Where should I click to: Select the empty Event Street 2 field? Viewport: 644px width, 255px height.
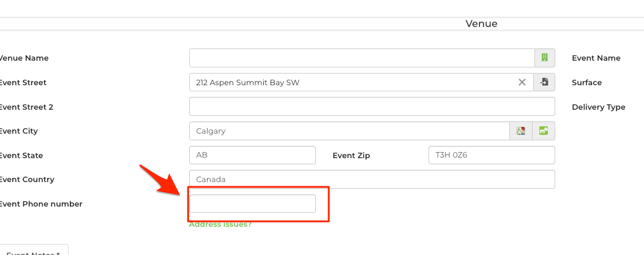pyautogui.click(x=372, y=107)
